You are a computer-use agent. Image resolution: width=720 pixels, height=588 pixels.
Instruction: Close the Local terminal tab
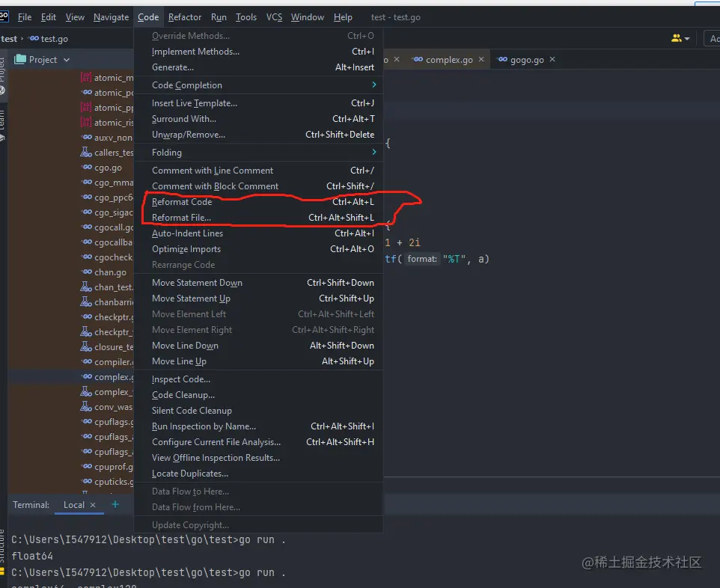(93, 505)
